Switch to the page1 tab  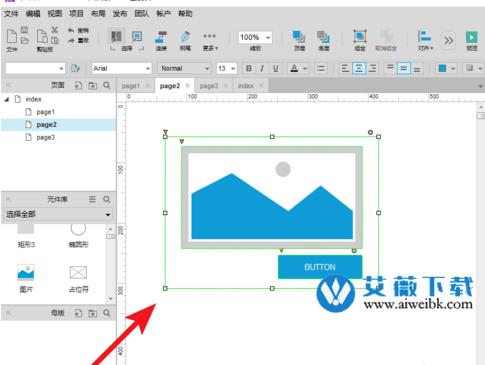click(x=130, y=86)
